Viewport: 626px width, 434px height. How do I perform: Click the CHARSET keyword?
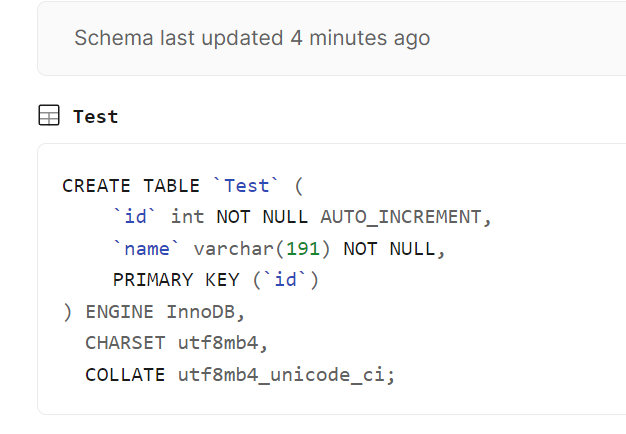[125, 343]
